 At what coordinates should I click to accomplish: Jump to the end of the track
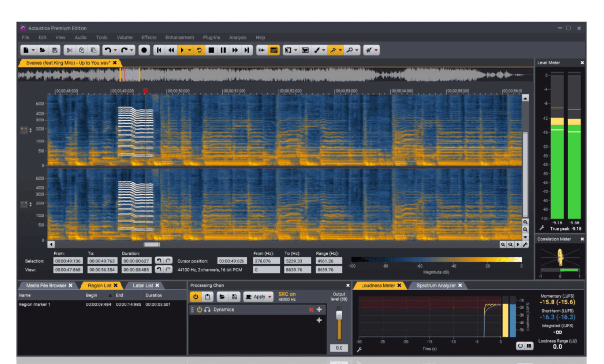tap(247, 50)
